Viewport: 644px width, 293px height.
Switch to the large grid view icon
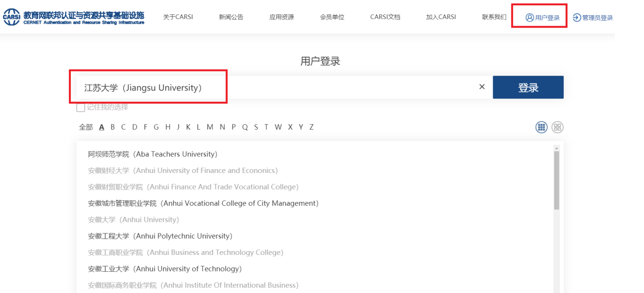(x=557, y=127)
